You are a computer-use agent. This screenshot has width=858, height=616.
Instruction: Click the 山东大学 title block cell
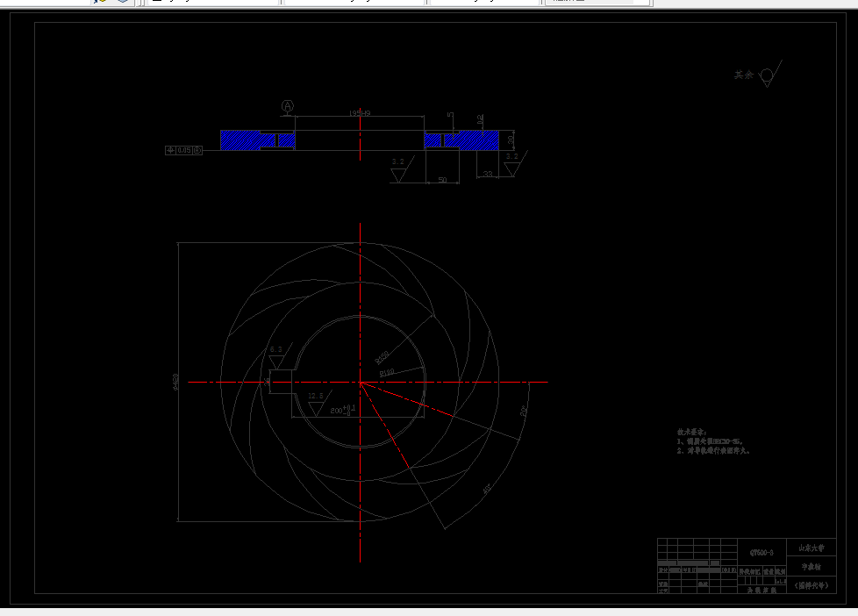[811, 548]
